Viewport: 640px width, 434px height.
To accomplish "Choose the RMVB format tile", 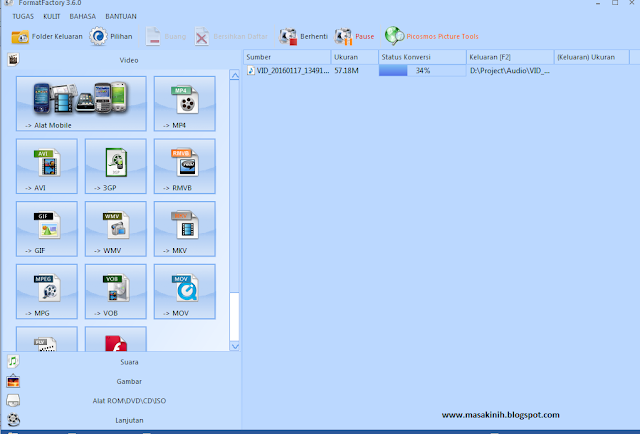I will click(184, 166).
